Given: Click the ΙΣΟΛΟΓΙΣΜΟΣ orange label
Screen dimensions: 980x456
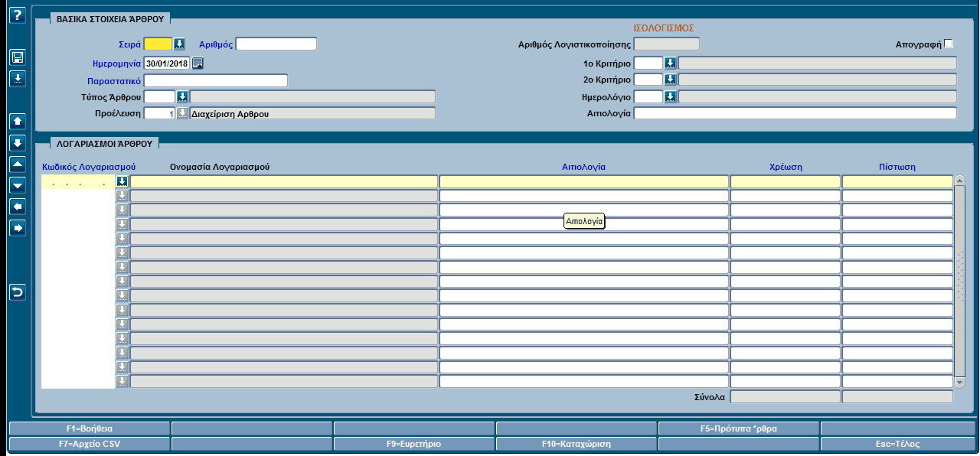Looking at the screenshot, I should coord(664,28).
